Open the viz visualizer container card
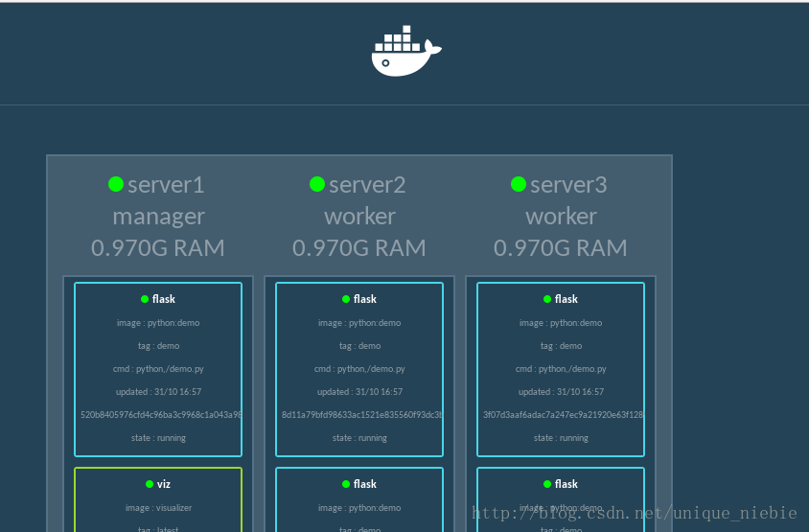 pos(158,498)
